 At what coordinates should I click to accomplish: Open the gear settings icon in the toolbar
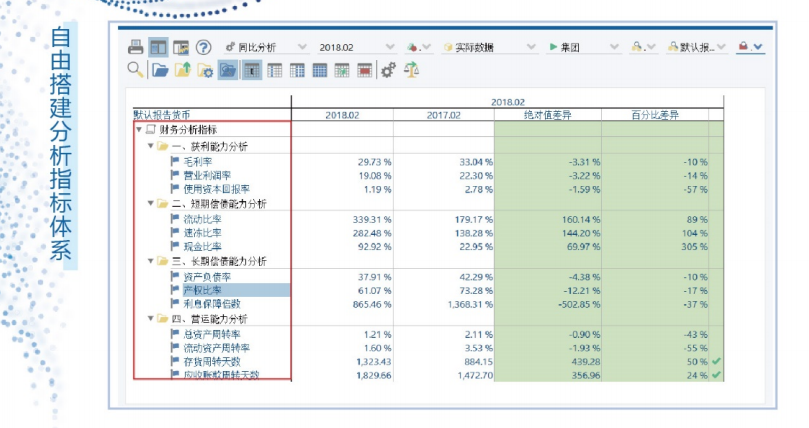(x=388, y=70)
